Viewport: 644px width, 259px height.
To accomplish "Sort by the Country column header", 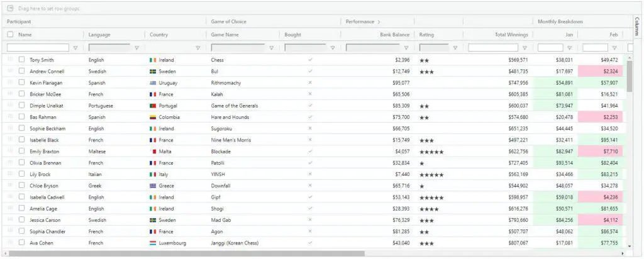I will [158, 35].
